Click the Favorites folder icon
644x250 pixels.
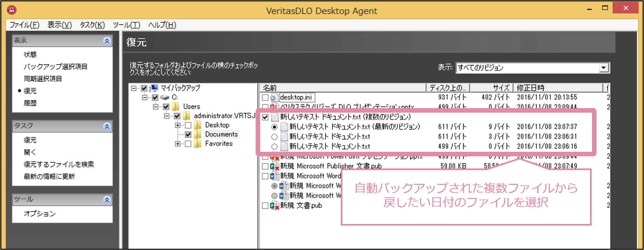tap(198, 144)
